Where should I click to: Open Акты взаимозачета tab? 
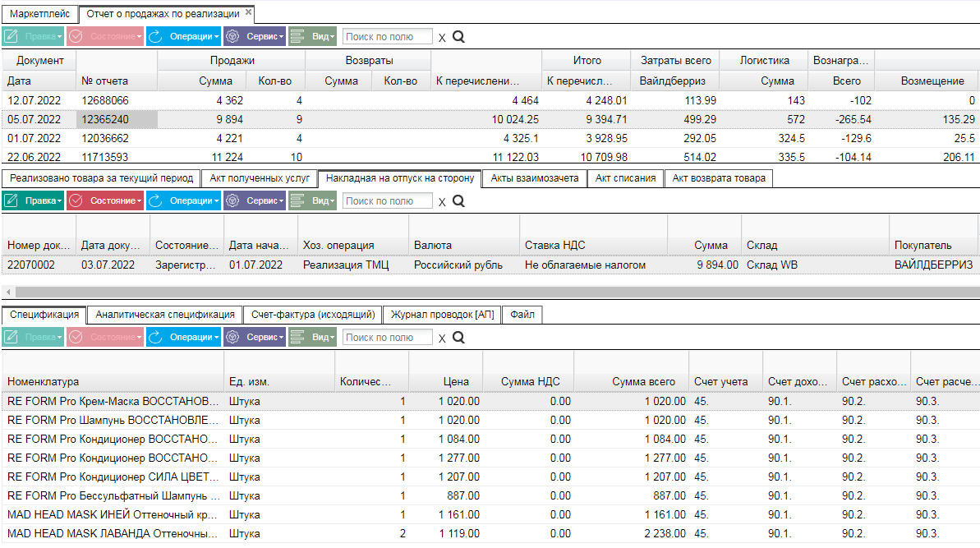(x=535, y=178)
